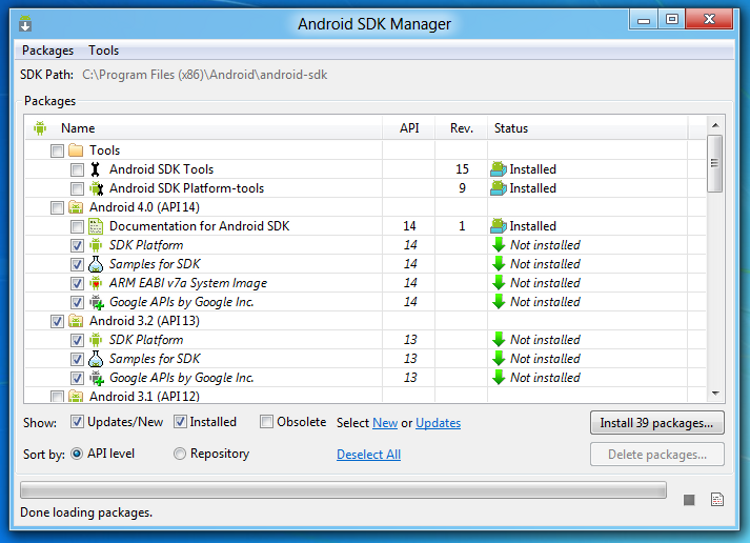The width and height of the screenshot is (750, 543).
Task: Click the loading progress bar
Action: click(x=343, y=490)
